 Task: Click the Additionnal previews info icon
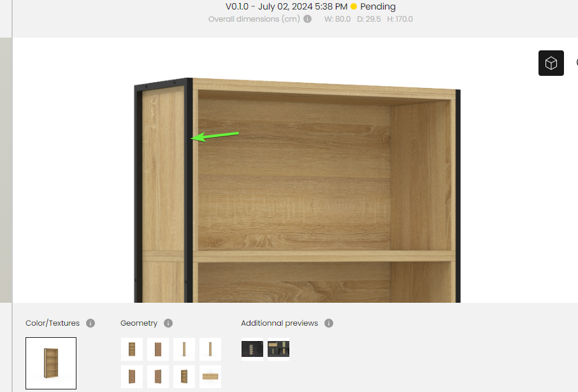coord(329,323)
